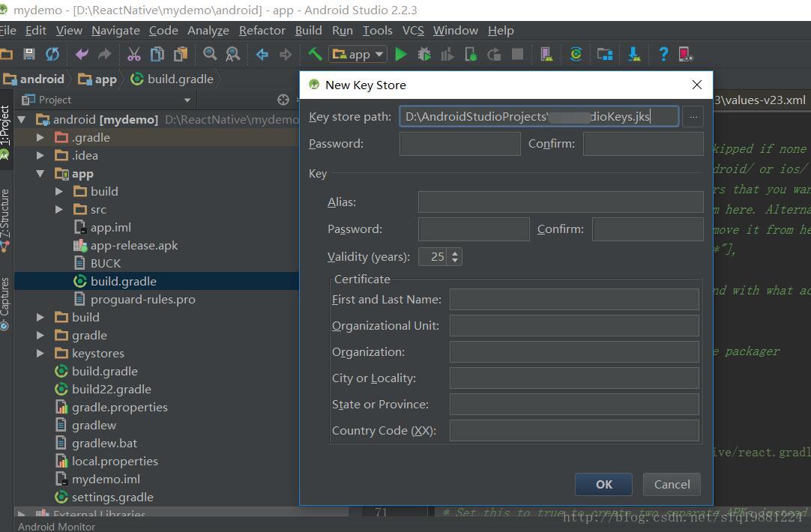Viewport: 811px width, 532px height.
Task: Click the Cut scissors icon
Action: tap(134, 54)
